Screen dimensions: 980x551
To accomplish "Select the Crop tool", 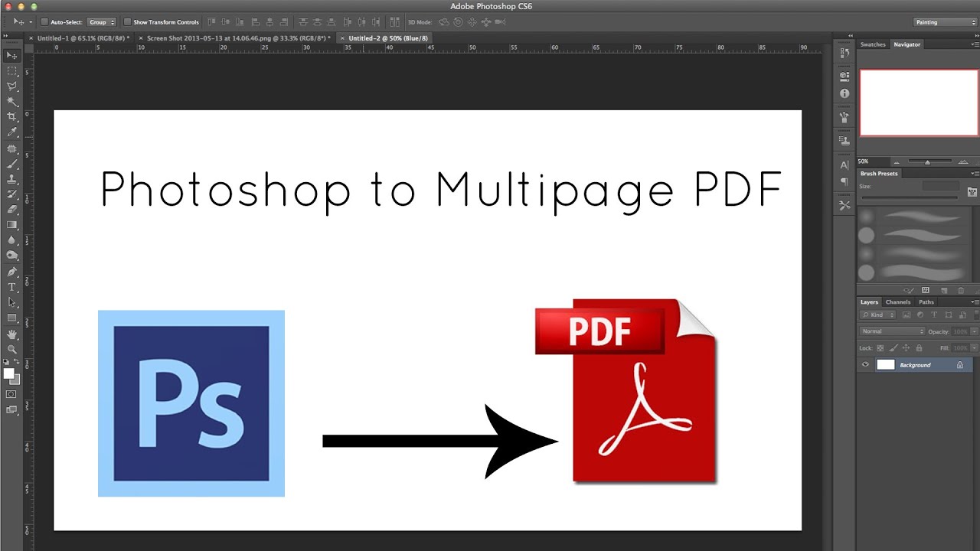I will (11, 116).
